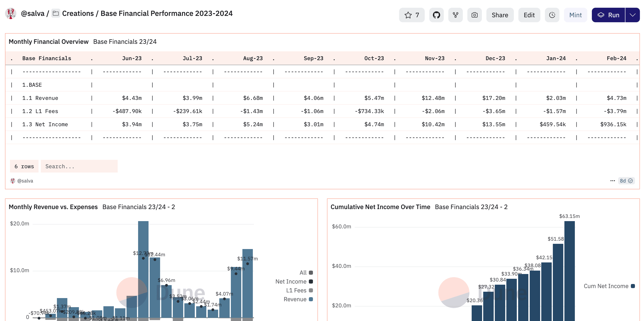Open the Monthly Revenue vs. Expenses title
644x321 pixels.
tap(53, 207)
